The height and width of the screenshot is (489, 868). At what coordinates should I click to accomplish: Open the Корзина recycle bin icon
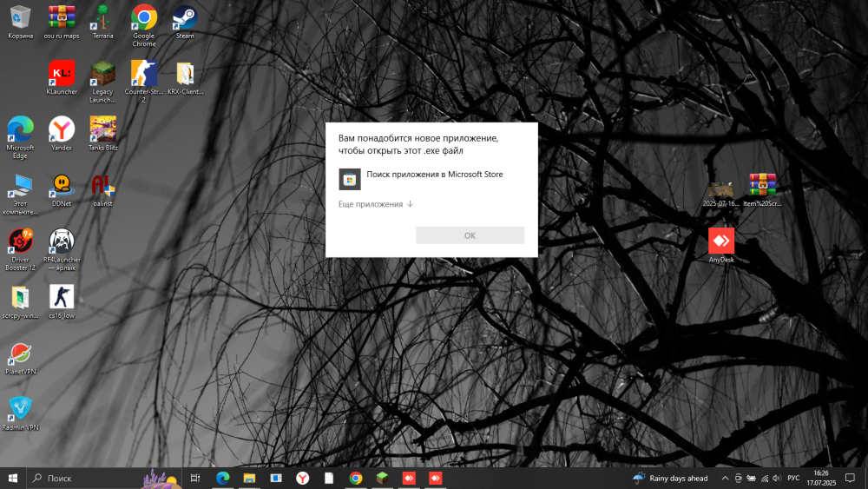pyautogui.click(x=20, y=23)
